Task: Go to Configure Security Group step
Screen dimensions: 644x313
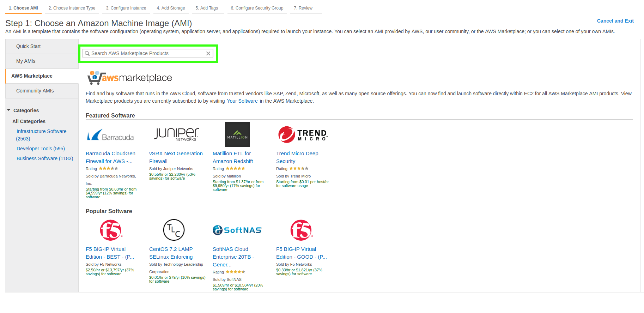Action: click(257, 8)
